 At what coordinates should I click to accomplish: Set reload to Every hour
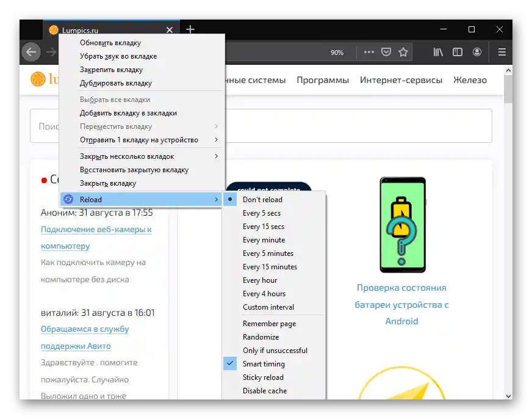(274, 280)
